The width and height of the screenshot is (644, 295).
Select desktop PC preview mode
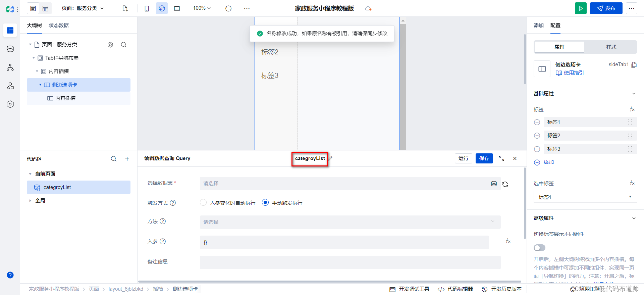[x=177, y=8]
